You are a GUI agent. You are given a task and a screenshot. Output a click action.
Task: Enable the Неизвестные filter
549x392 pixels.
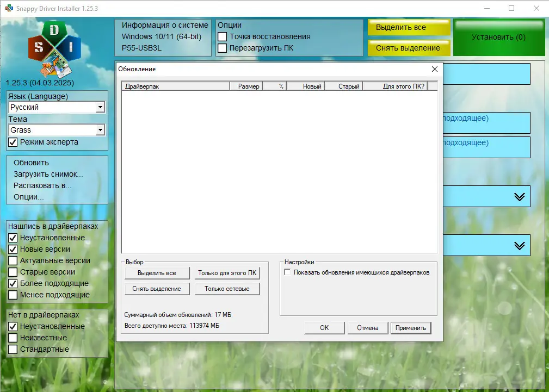tap(13, 338)
